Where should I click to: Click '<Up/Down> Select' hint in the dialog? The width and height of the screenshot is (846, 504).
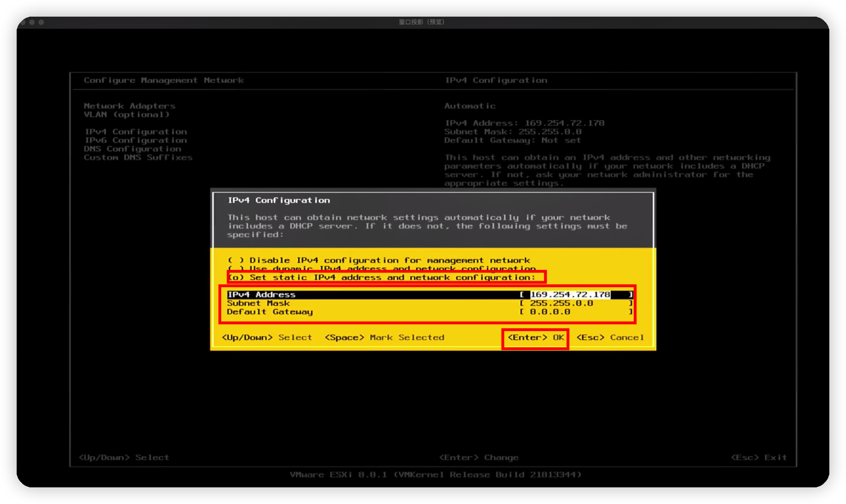(267, 338)
